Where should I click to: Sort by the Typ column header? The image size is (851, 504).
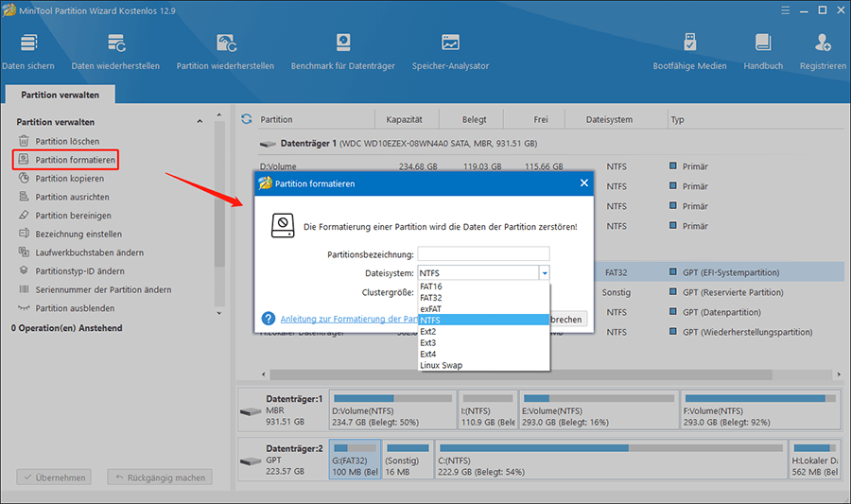coord(677,119)
